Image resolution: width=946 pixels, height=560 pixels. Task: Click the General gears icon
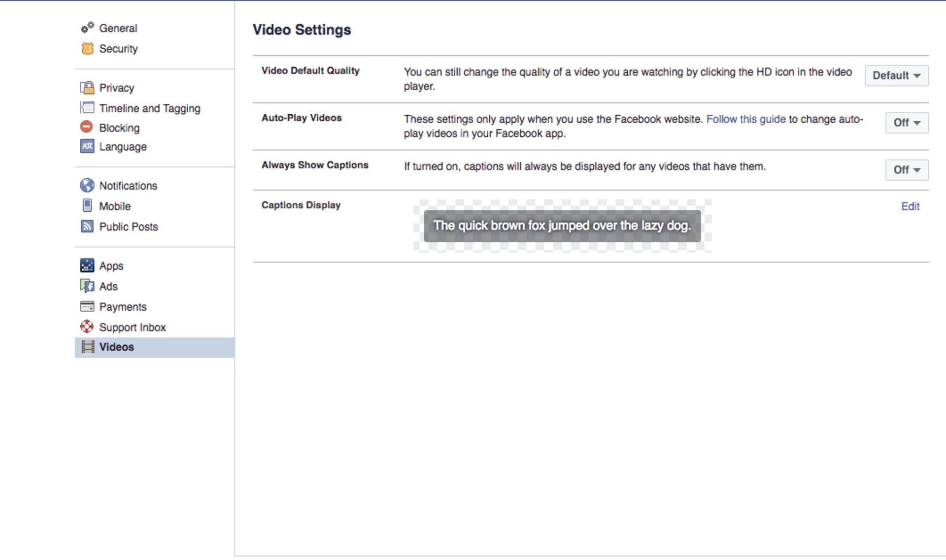pyautogui.click(x=87, y=28)
